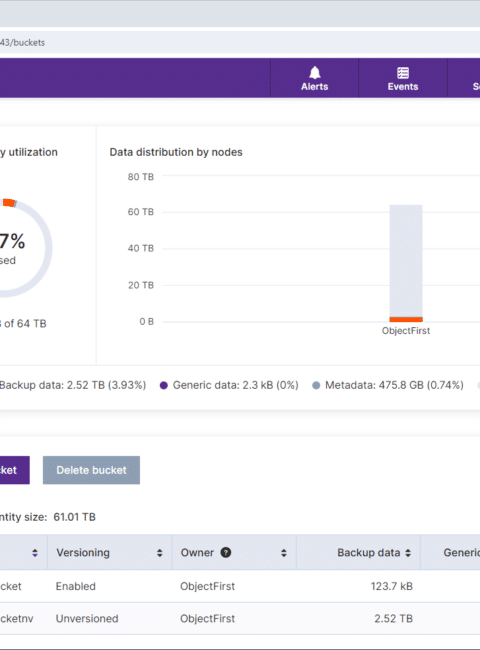Click the orange used segment of ObjectFirst bar
This screenshot has height=650, width=480.
click(x=406, y=319)
